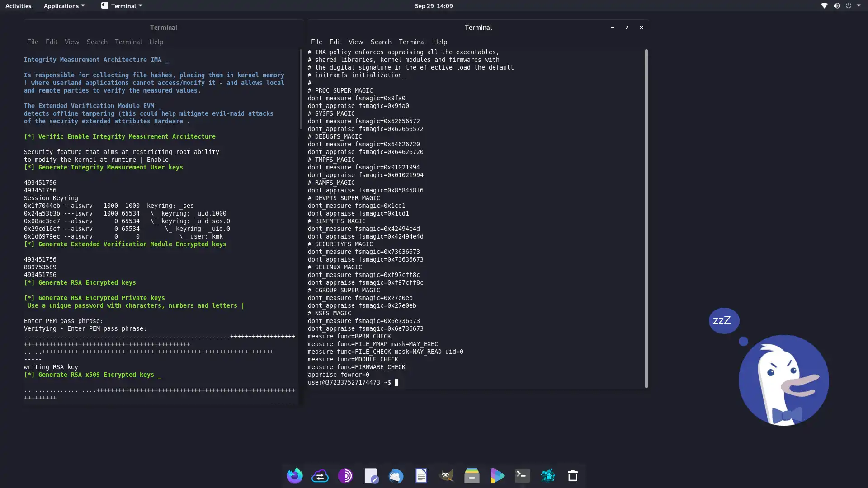Viewport: 868px width, 488px height.
Task: Click the Sep 29 clock in top bar
Action: tap(433, 6)
